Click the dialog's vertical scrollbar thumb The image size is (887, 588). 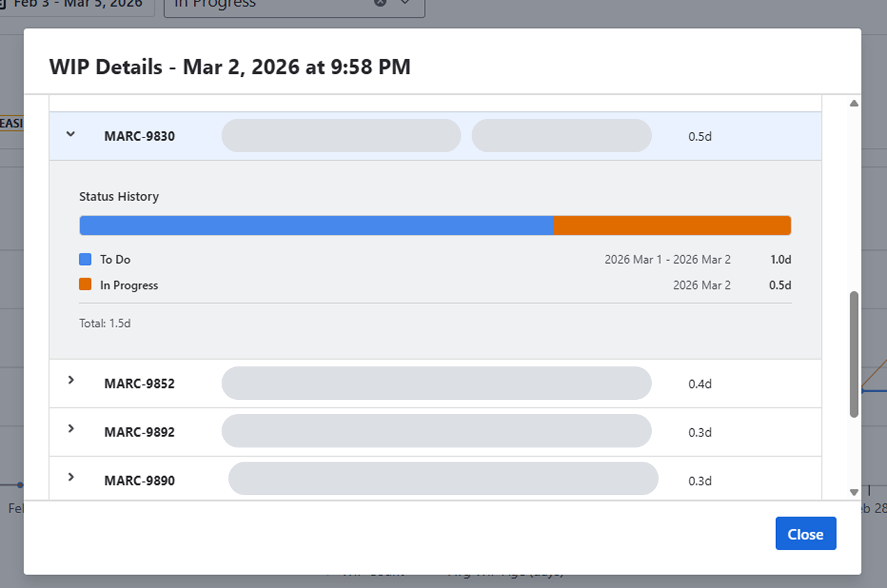854,354
